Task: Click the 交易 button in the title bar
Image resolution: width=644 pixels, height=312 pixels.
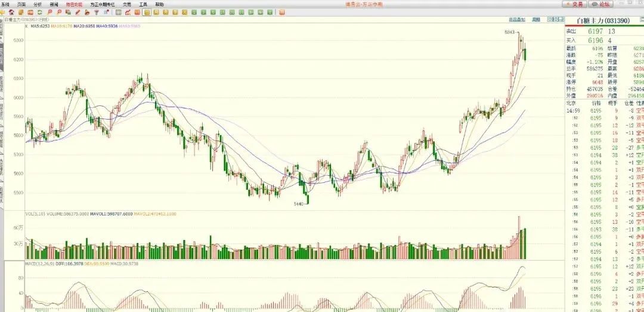Action: pos(574,4)
